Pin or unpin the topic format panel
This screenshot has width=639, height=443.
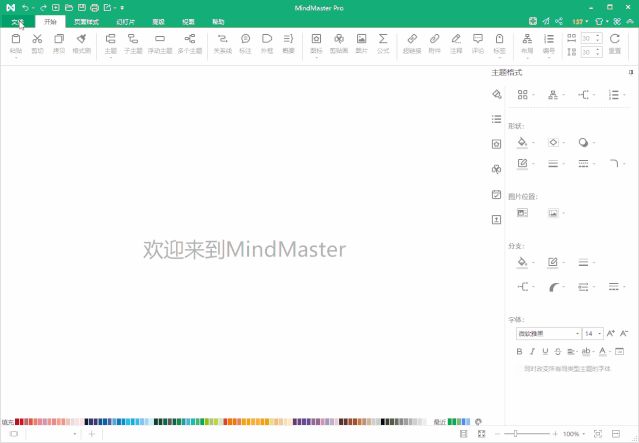click(x=631, y=72)
